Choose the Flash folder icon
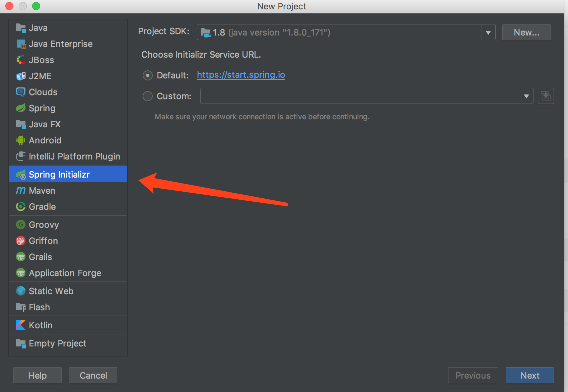The width and height of the screenshot is (568, 392). pyautogui.click(x=21, y=307)
